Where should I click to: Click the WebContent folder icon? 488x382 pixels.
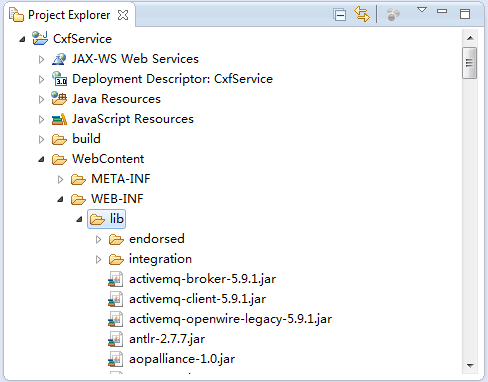click(59, 159)
